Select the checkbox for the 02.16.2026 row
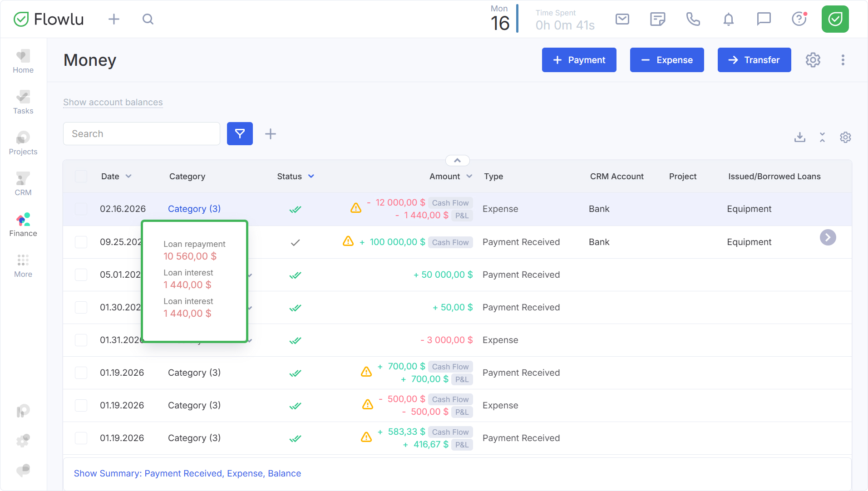 [81, 209]
